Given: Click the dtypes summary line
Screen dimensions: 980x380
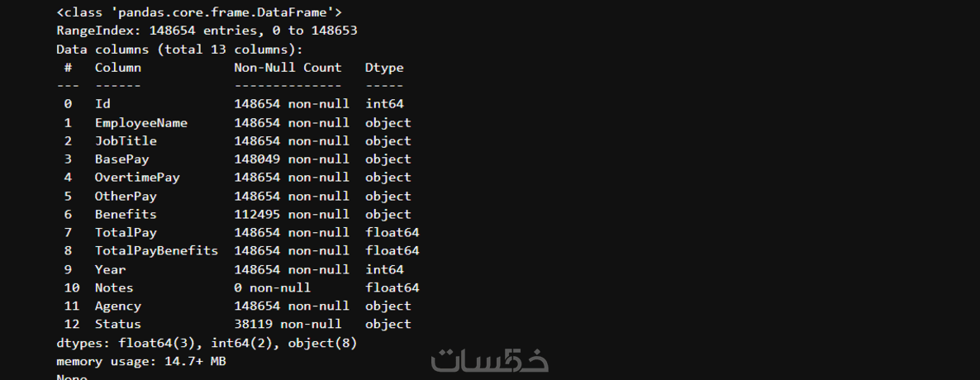Looking at the screenshot, I should 207,342.
